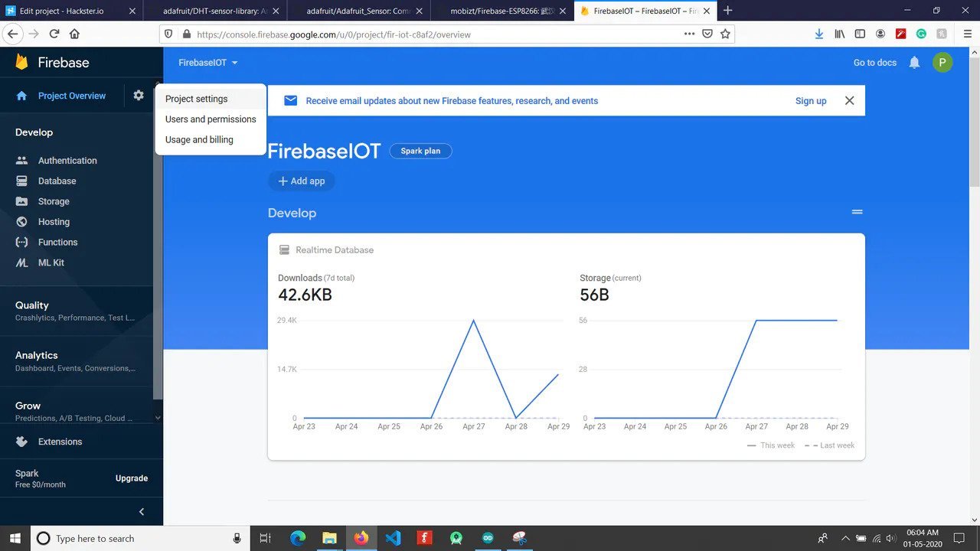Switch to mobizt/Firebase-ESP8266 tab
Screen dimensions: 980x551
click(501, 11)
